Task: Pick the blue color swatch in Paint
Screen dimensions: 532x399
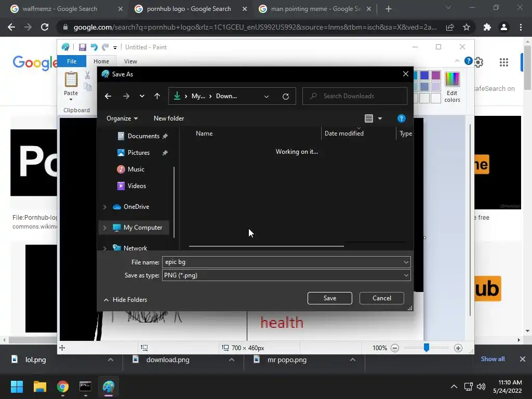Action: [x=424, y=75]
